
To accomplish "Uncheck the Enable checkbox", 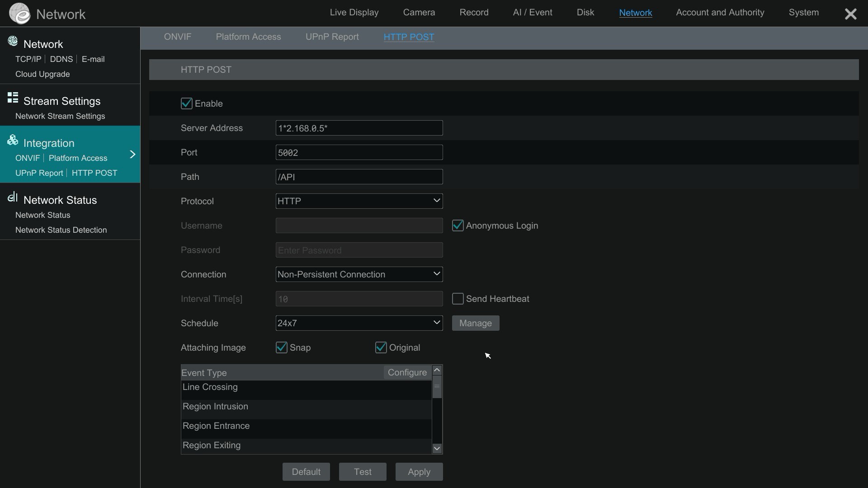I will pos(186,103).
